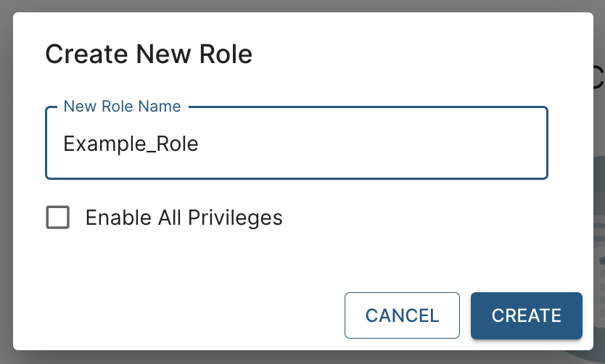Tick the Enable All Privileges checkbox
The image size is (605, 364).
(x=58, y=218)
